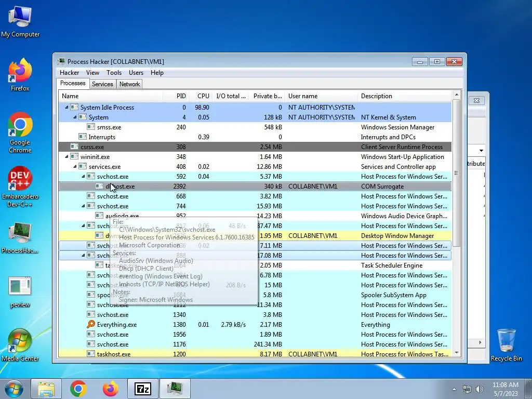Open the Users menu
Image resolution: width=532 pixels, height=399 pixels.
pos(136,73)
